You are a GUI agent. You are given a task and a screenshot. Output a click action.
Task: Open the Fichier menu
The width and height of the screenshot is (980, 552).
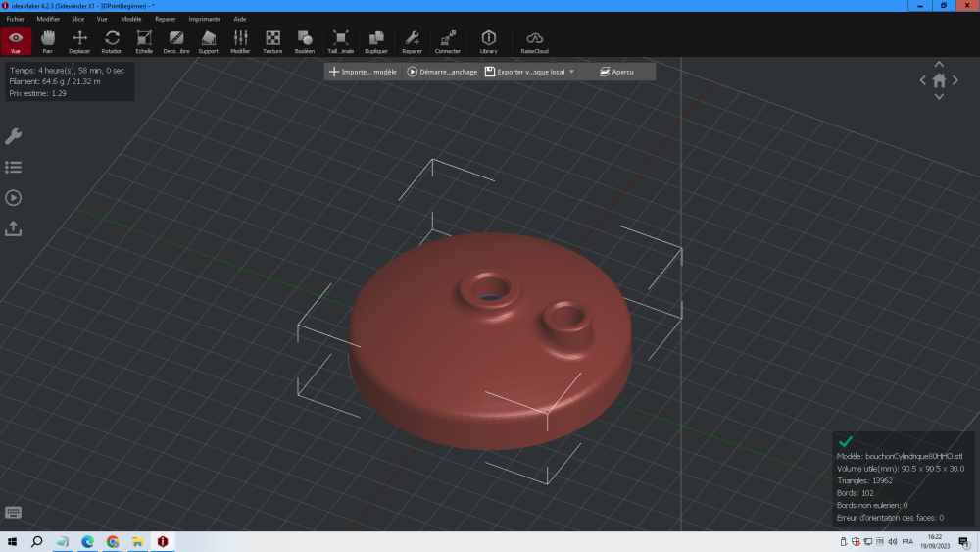point(16,19)
